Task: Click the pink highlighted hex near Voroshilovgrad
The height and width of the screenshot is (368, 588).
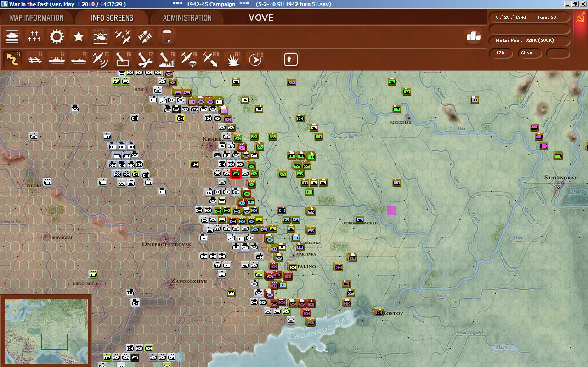Action: [392, 210]
